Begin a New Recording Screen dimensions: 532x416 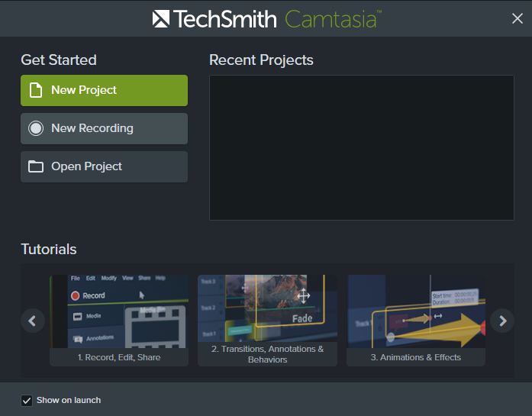[x=104, y=128]
